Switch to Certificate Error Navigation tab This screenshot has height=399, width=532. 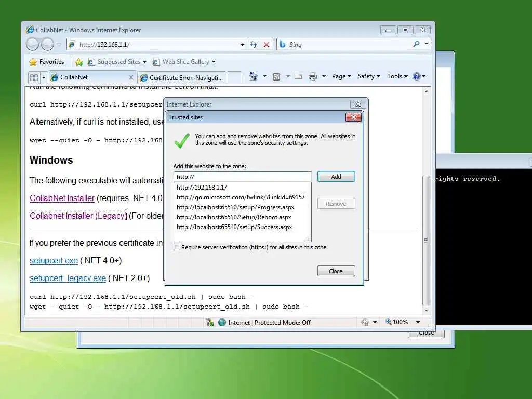click(x=182, y=78)
